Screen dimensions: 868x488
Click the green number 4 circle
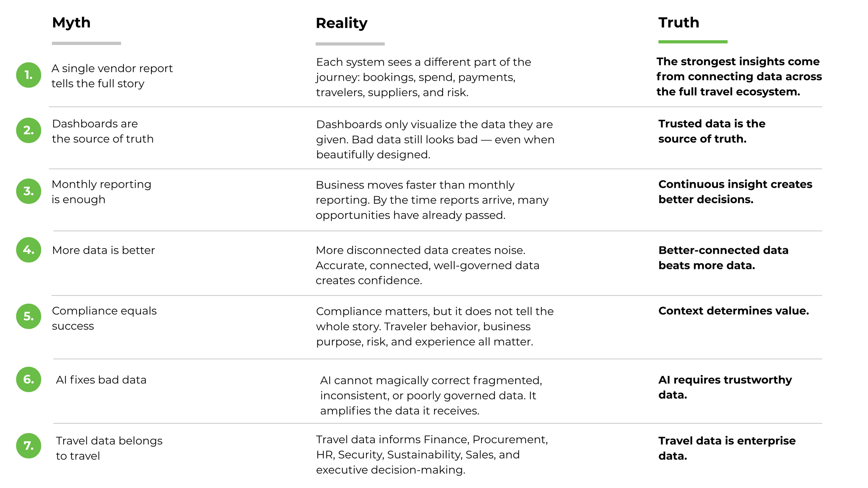click(x=28, y=250)
